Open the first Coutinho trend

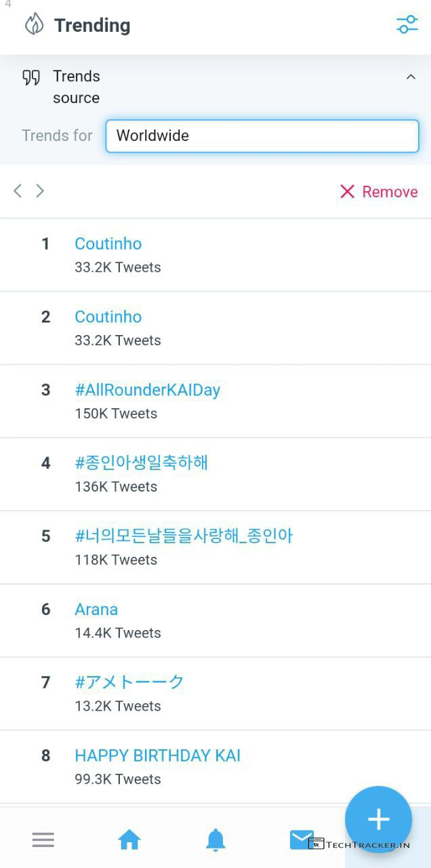click(108, 243)
